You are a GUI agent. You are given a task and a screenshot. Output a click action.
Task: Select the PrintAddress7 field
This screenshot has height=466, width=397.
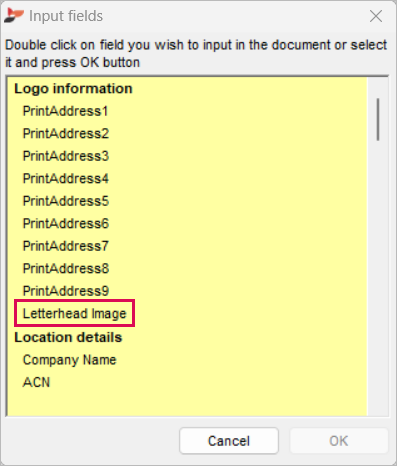click(x=66, y=246)
